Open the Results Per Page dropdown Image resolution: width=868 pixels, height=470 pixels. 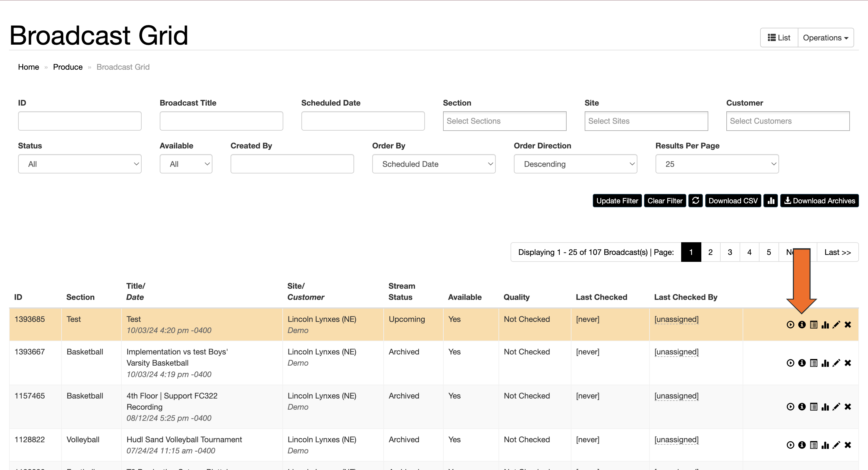[717, 164]
